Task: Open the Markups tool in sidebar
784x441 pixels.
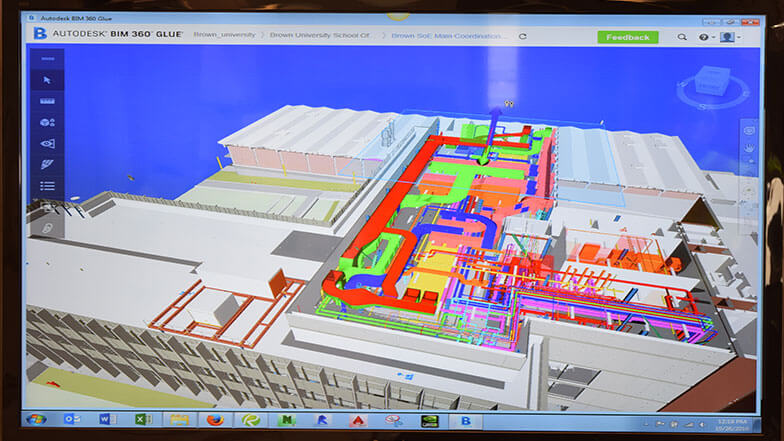Action: point(47,164)
